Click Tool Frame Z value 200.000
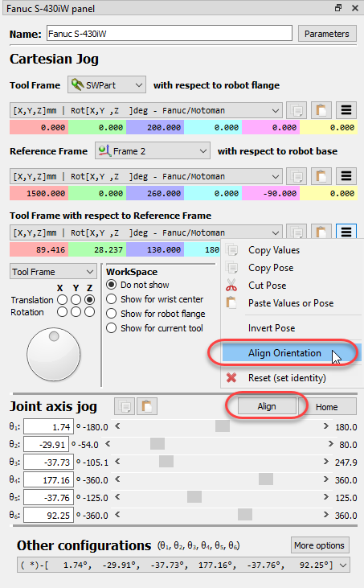 click(x=155, y=128)
